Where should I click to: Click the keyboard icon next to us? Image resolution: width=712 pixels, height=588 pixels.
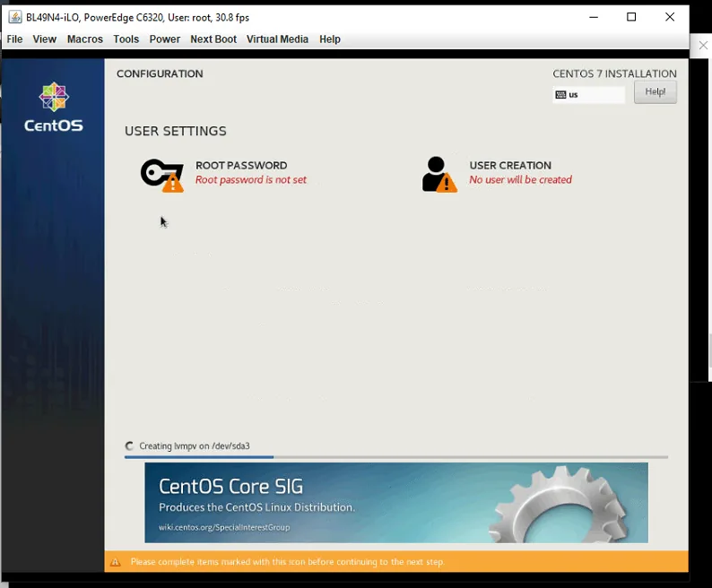click(x=560, y=95)
